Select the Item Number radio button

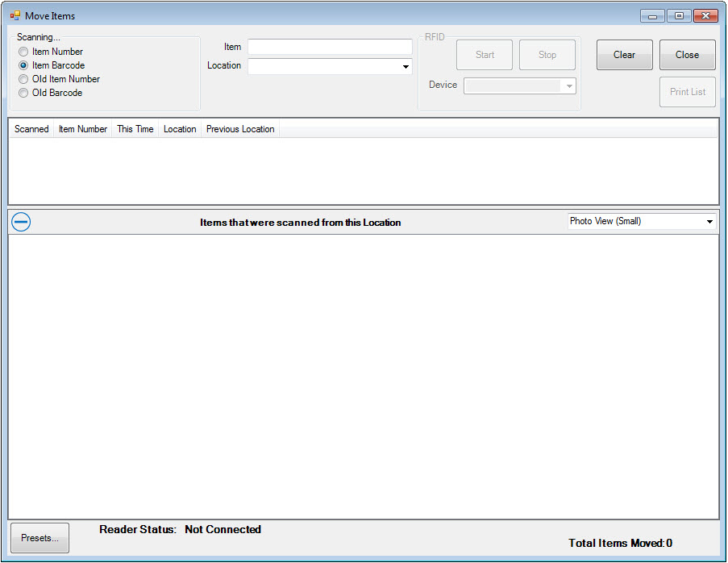click(24, 52)
